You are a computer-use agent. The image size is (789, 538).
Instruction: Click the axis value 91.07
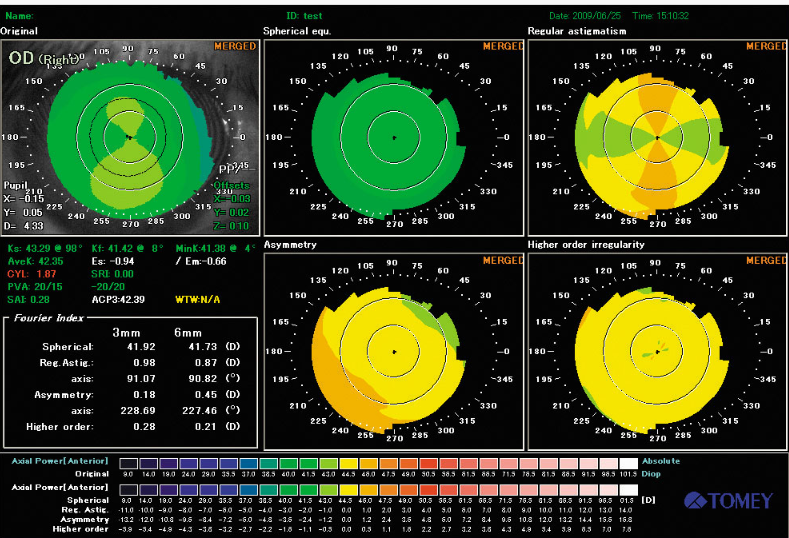coord(141,379)
